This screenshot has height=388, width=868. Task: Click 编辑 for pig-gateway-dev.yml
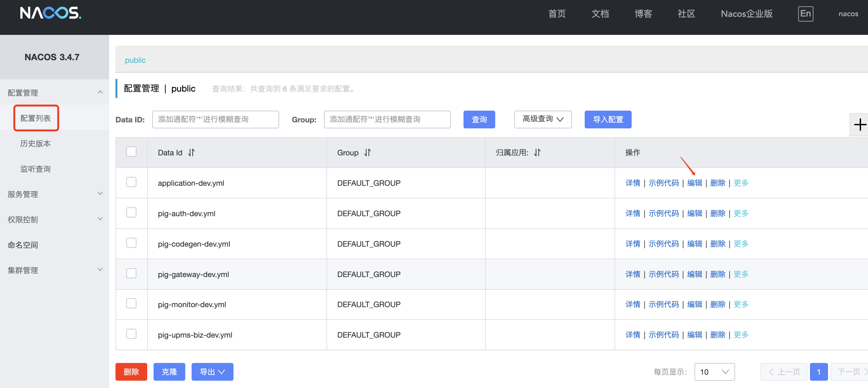point(694,274)
